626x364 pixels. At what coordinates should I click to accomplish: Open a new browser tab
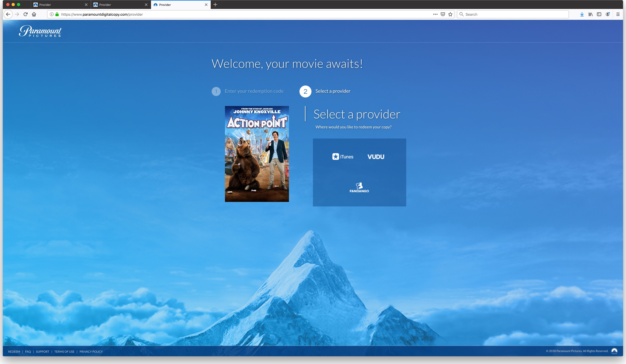click(x=215, y=5)
